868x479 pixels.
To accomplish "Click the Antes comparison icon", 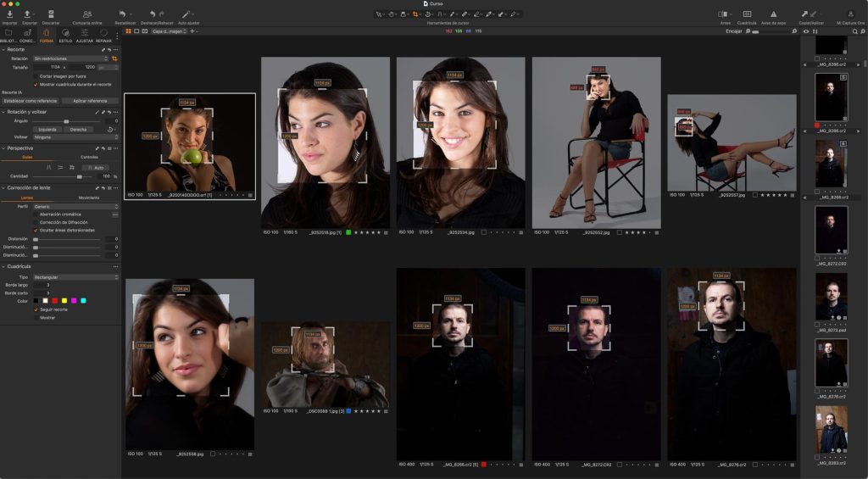I will click(x=723, y=14).
